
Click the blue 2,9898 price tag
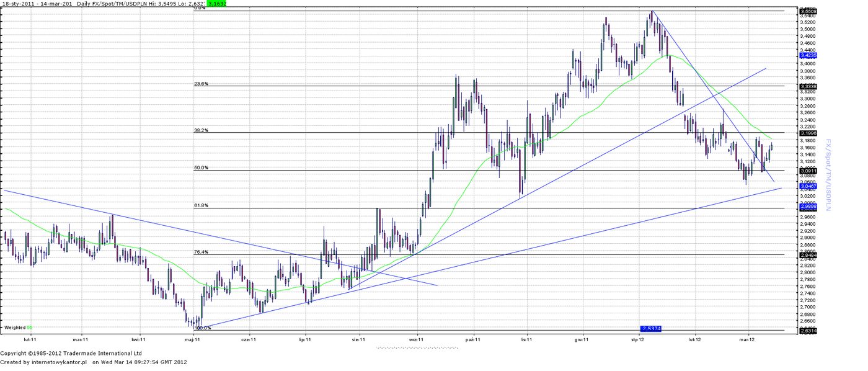[x=808, y=206]
